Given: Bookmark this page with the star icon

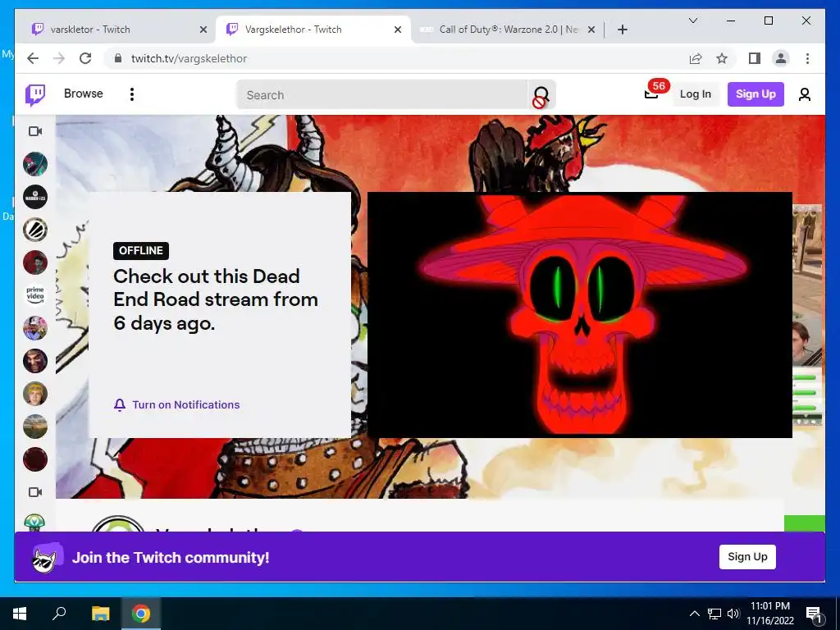Looking at the screenshot, I should [722, 58].
